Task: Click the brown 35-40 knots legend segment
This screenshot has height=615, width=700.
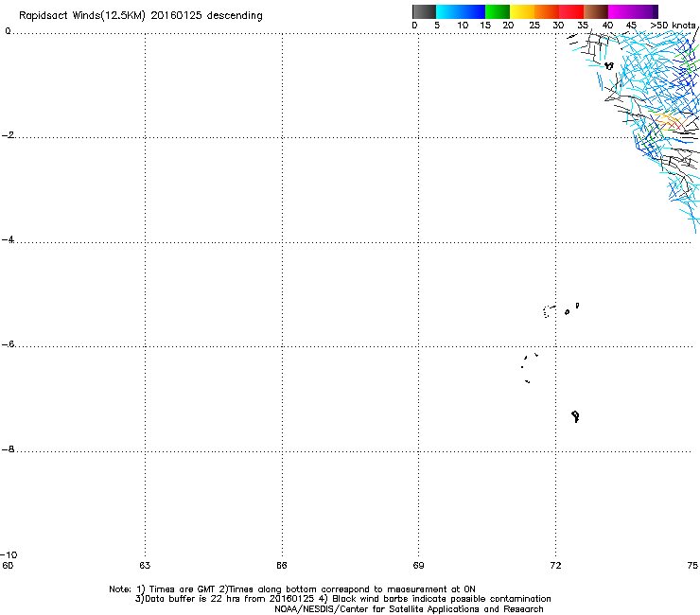Action: tap(596, 11)
